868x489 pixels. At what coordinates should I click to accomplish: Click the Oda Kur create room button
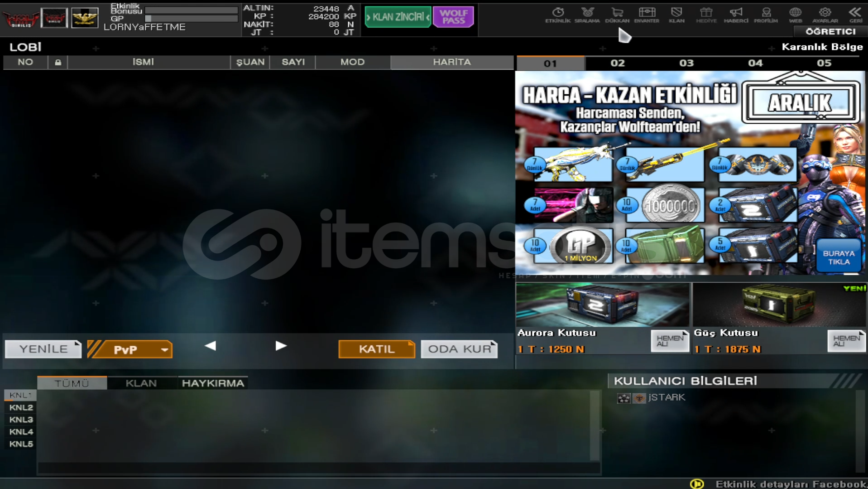click(x=459, y=349)
